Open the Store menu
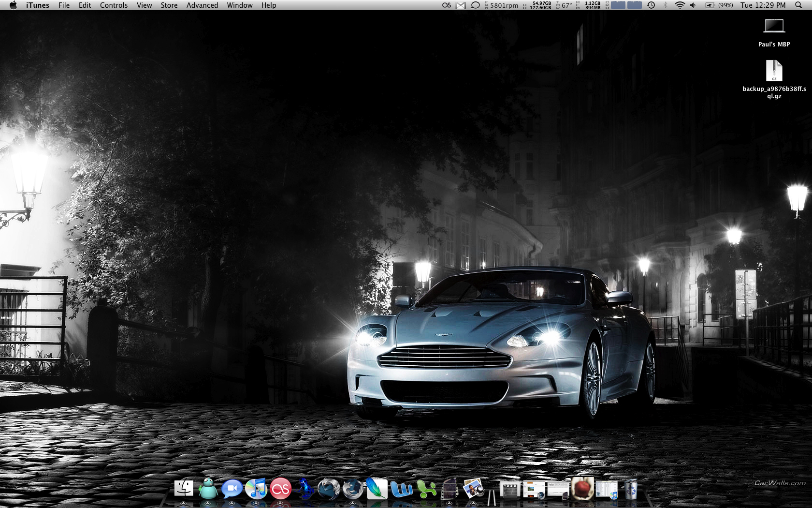 pyautogui.click(x=169, y=5)
